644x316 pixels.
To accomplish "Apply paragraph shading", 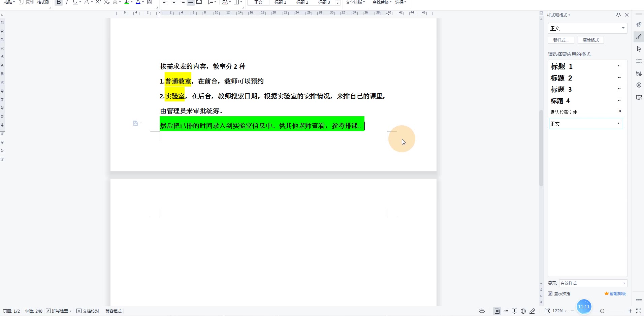I will pyautogui.click(x=225, y=2).
